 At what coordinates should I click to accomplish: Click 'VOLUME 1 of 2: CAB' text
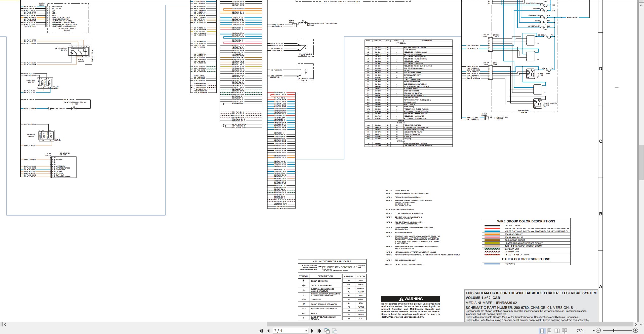[483, 298]
